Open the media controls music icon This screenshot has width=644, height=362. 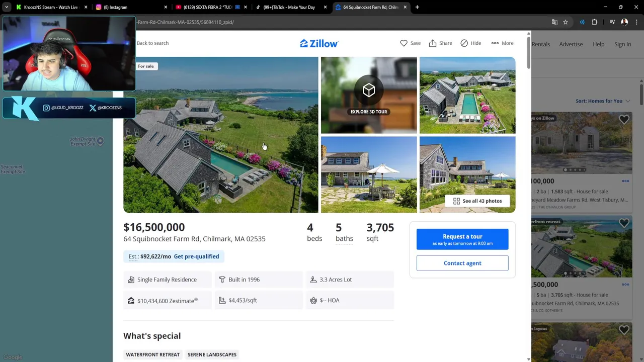point(612,22)
